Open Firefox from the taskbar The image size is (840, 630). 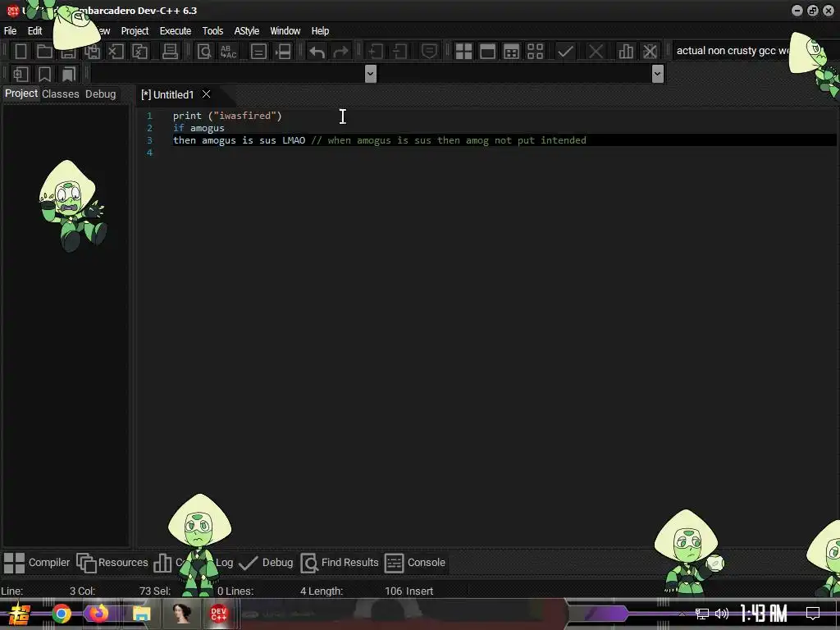tap(99, 614)
